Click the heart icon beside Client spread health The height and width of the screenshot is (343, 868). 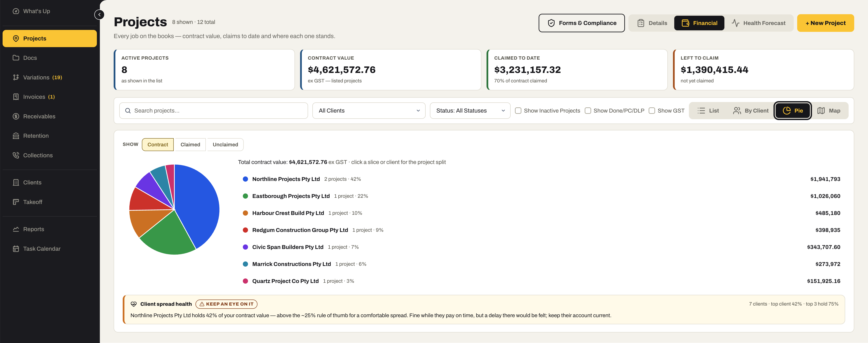[x=134, y=304]
